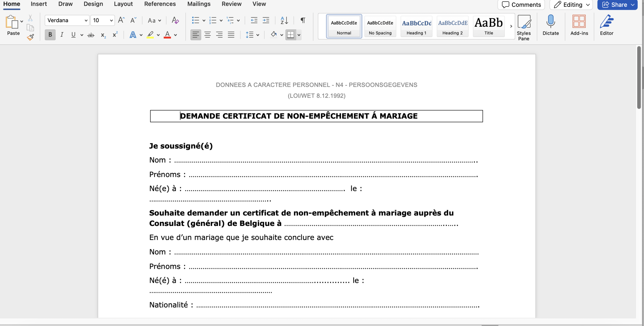The width and height of the screenshot is (644, 326).
Task: Toggle bold formatting off
Action: 50,35
